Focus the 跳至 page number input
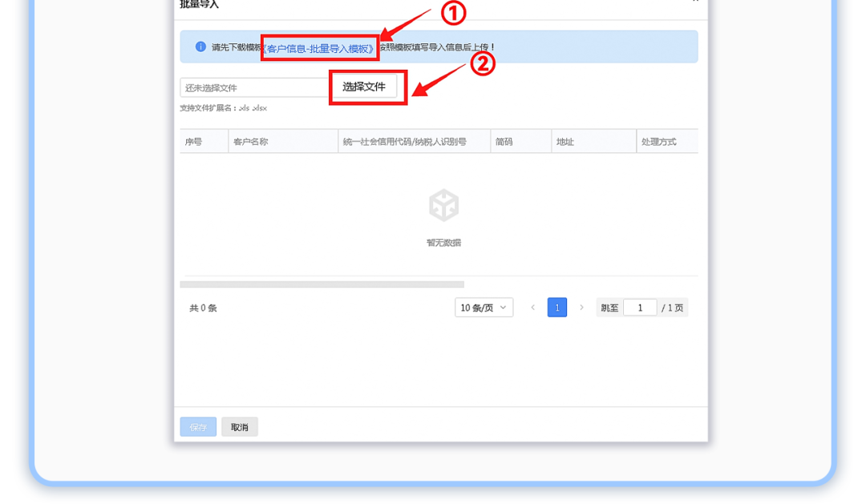Screen dimensions: 866x504 [640, 308]
